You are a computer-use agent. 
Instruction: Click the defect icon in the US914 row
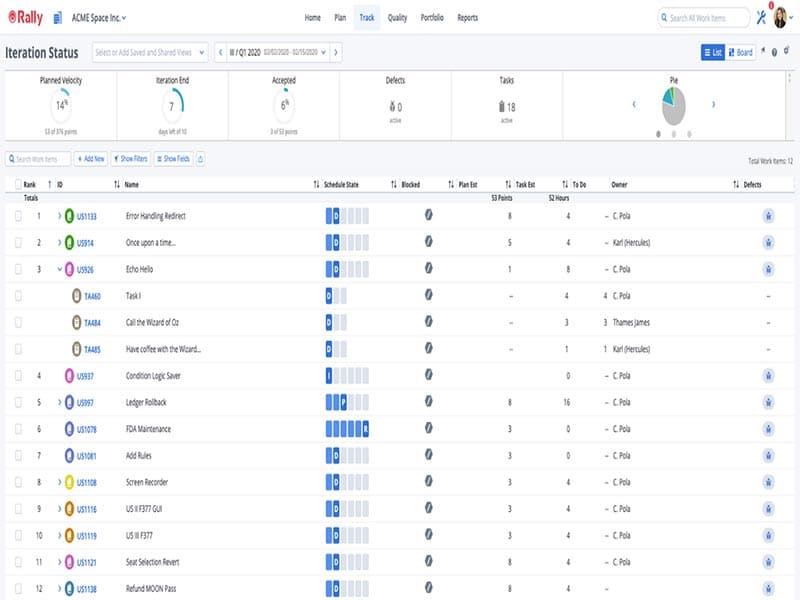click(767, 242)
